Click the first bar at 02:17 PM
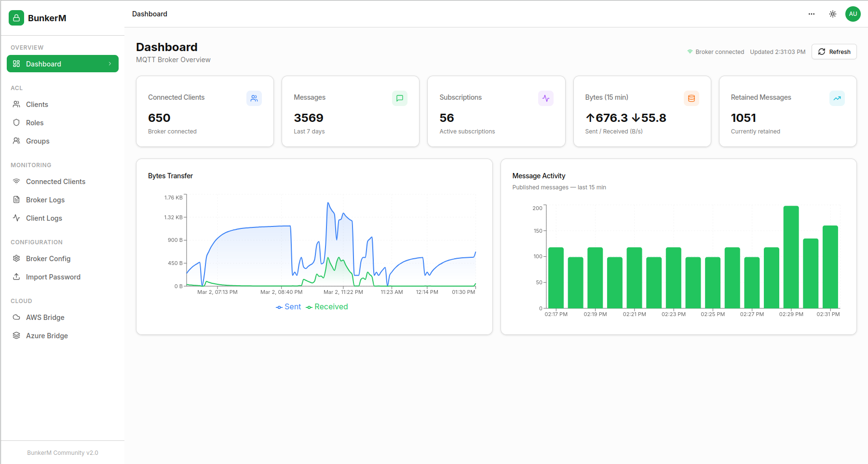This screenshot has width=868, height=464. click(x=556, y=278)
